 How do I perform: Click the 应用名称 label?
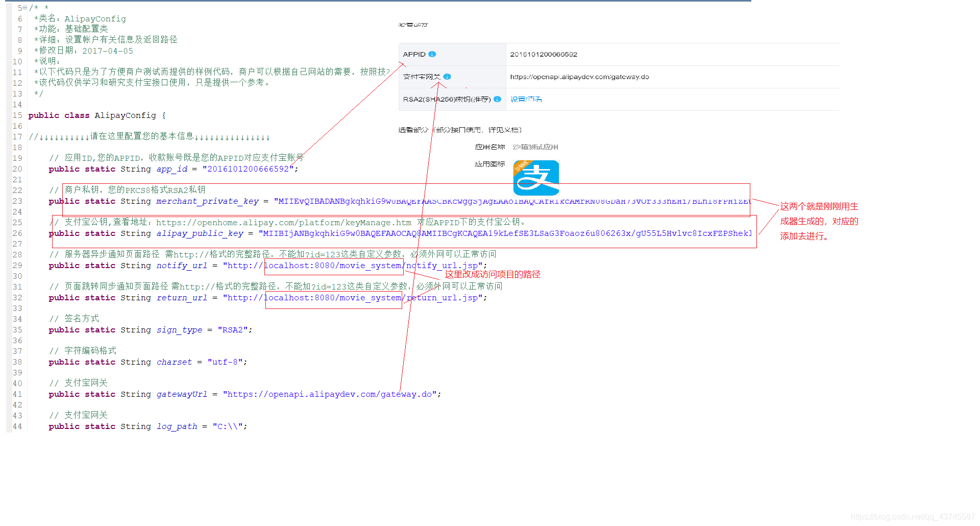click(x=489, y=147)
